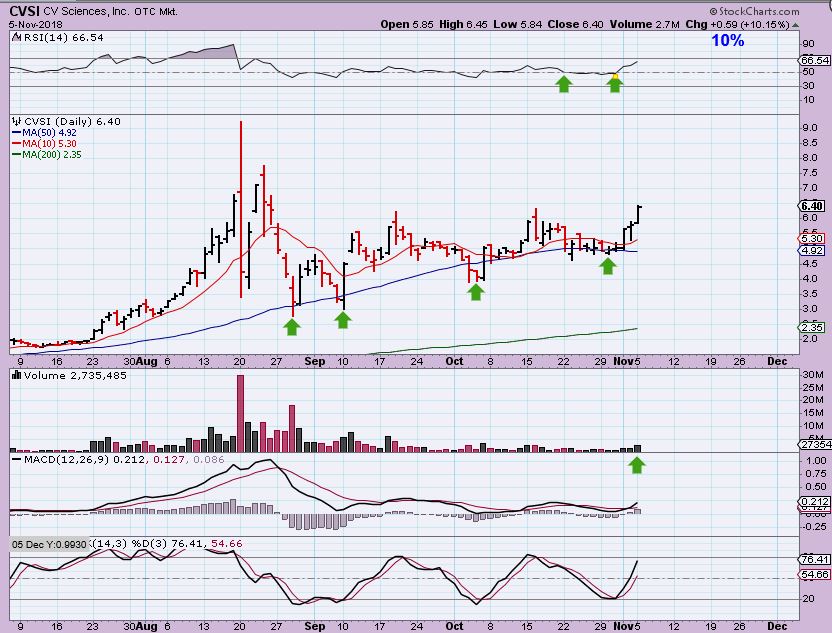
Task: Click the 5.30 red moving average axis tag
Action: (812, 239)
